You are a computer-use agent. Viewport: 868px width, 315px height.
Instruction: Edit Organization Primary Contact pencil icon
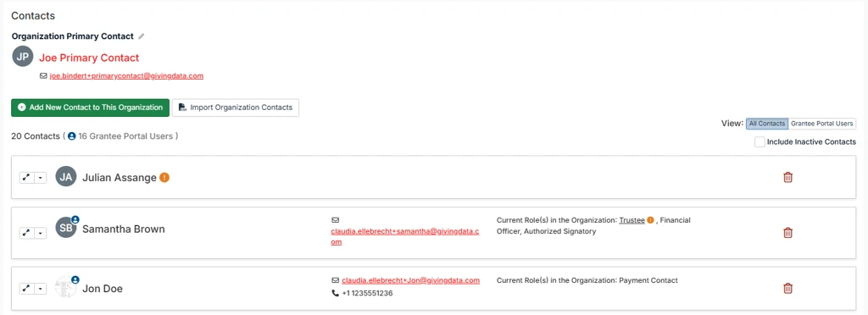point(142,36)
